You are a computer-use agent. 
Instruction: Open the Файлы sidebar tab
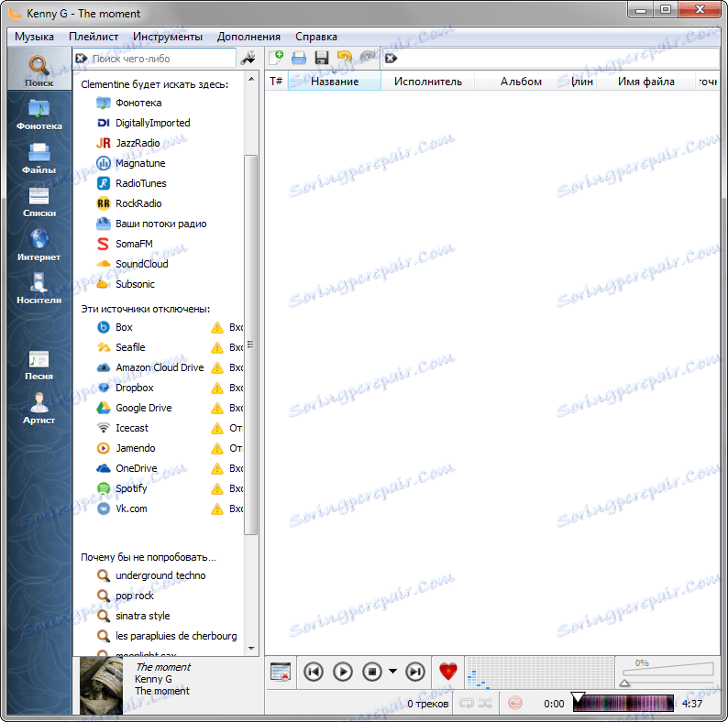click(x=39, y=159)
